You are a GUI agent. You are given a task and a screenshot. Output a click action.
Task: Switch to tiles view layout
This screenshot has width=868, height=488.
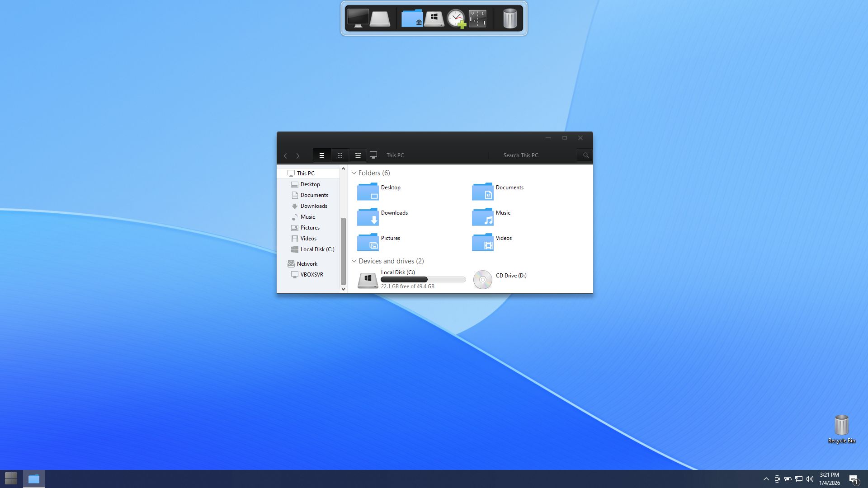point(358,155)
